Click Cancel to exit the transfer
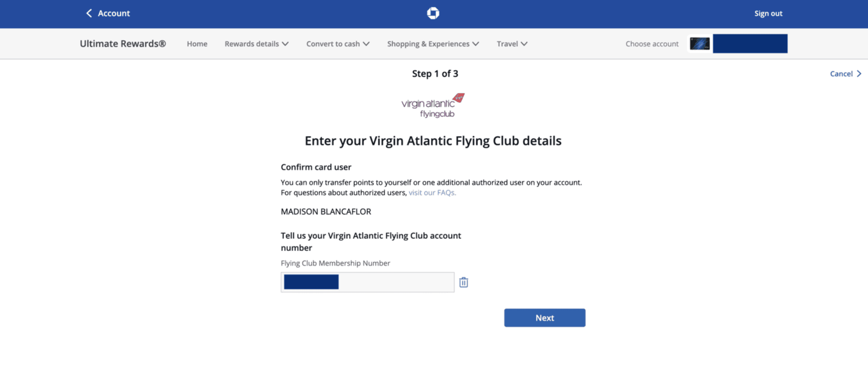 [840, 73]
